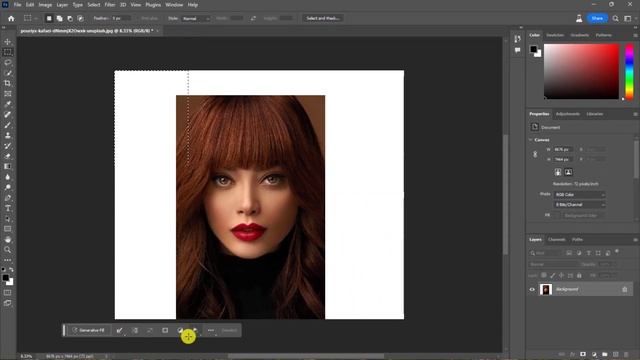Select the Lasso tool
640x360 pixels.
click(7, 62)
